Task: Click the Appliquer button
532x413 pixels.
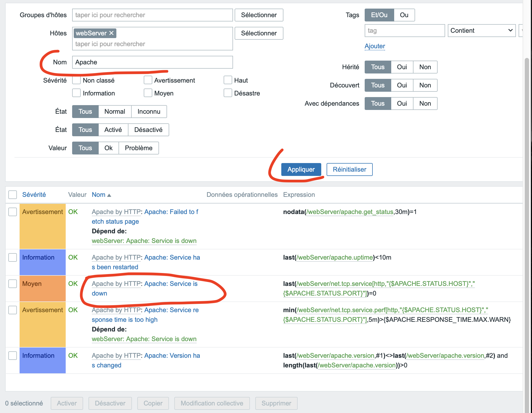Action: pyautogui.click(x=301, y=169)
